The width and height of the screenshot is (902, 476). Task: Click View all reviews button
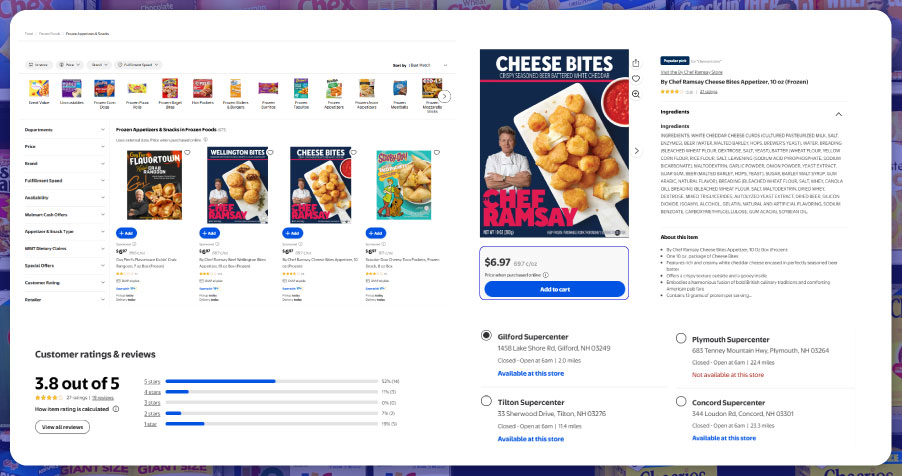(x=62, y=427)
